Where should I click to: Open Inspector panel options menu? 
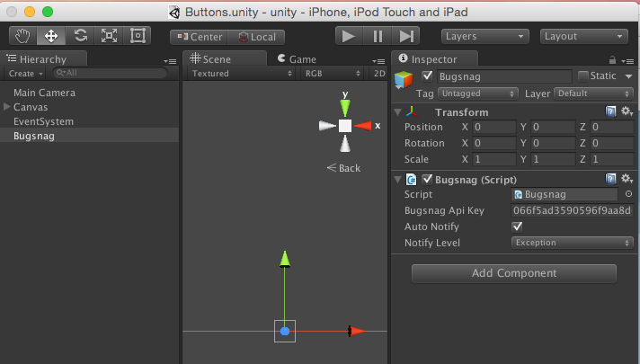(627, 61)
